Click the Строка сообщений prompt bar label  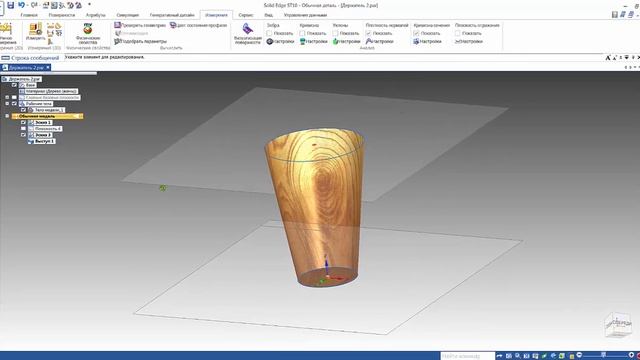pos(35,58)
